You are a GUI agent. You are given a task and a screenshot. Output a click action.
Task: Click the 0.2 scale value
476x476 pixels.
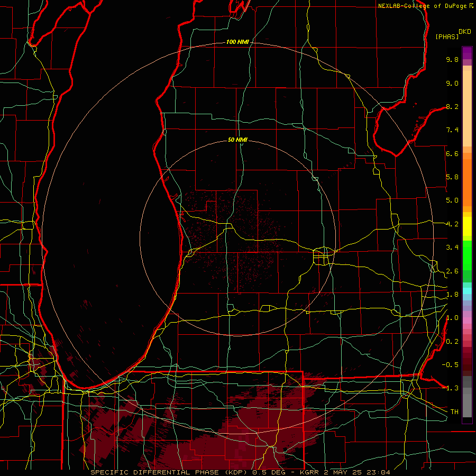pos(452,342)
